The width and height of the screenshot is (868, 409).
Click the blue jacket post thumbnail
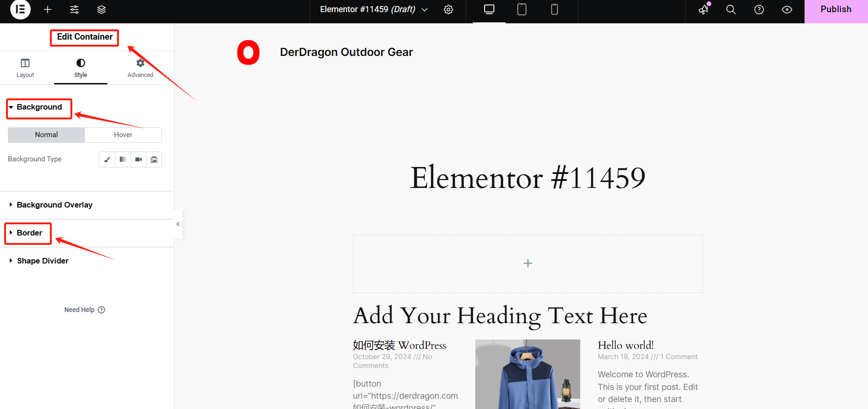coord(528,374)
